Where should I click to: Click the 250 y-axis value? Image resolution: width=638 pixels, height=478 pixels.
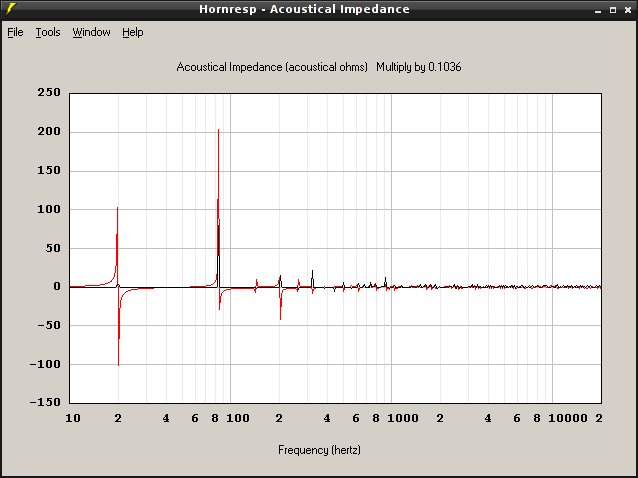point(49,92)
